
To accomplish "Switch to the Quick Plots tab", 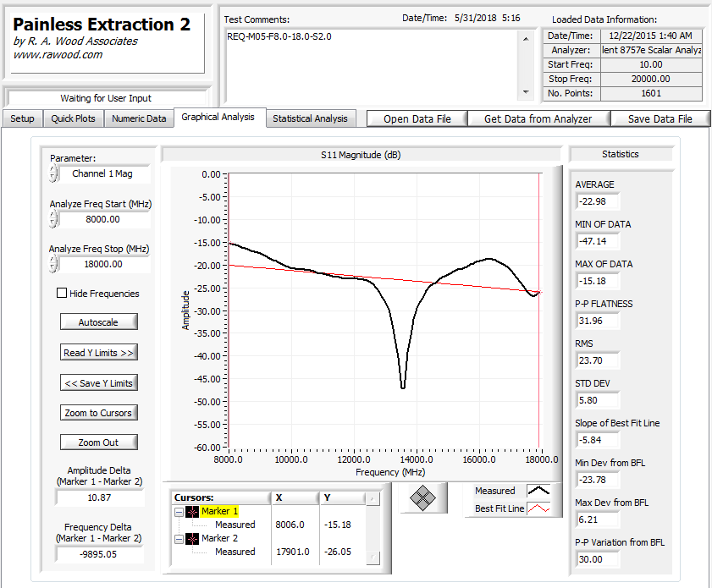I will [73, 119].
